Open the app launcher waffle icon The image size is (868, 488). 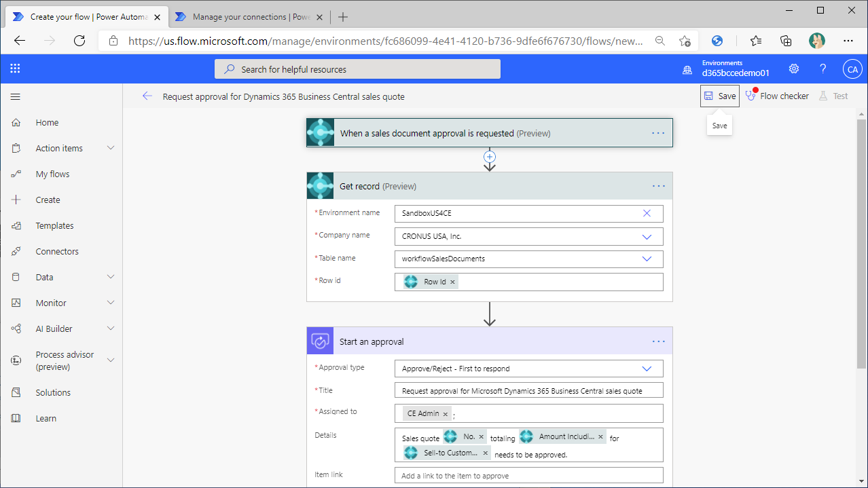click(15, 69)
